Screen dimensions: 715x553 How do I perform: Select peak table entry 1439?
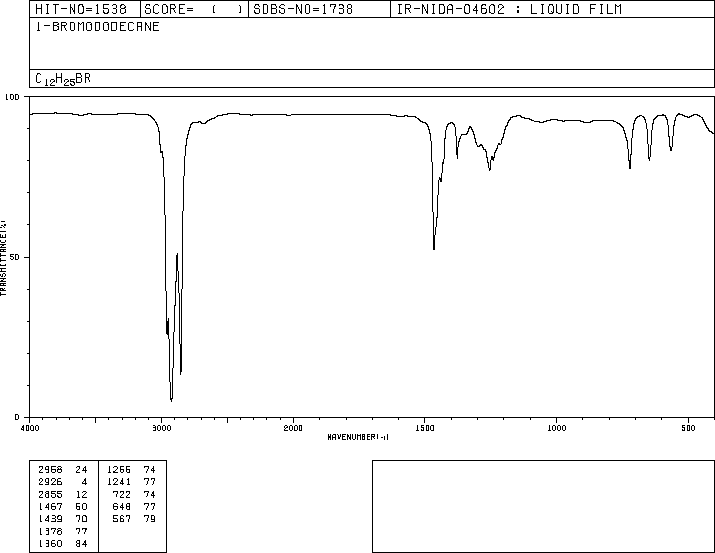click(x=50, y=519)
